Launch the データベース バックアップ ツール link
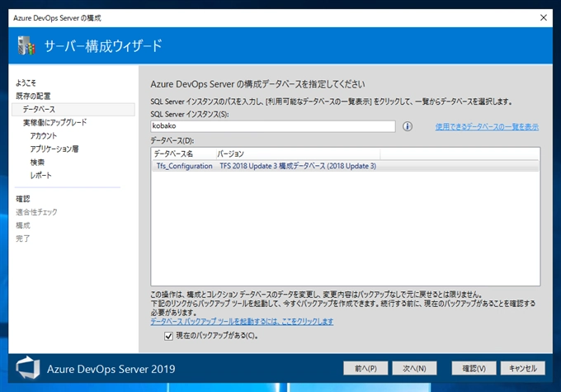Screen dimensions: 561x392 tap(242, 322)
